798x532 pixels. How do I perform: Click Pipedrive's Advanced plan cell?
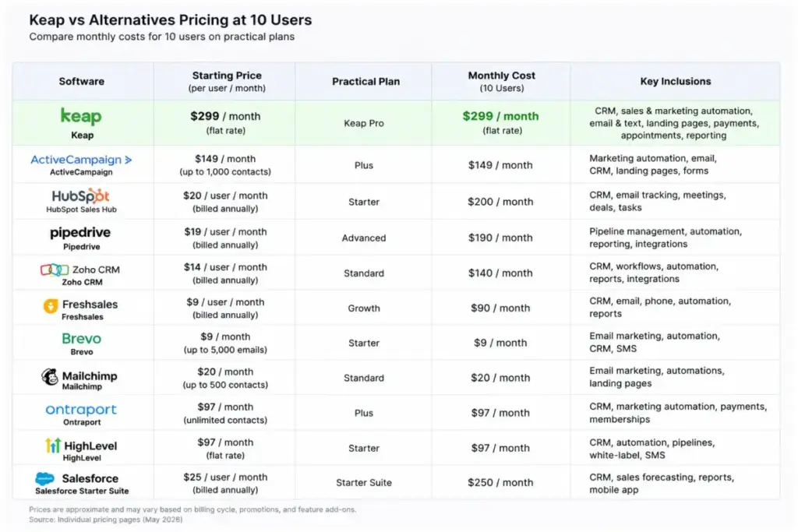point(364,238)
